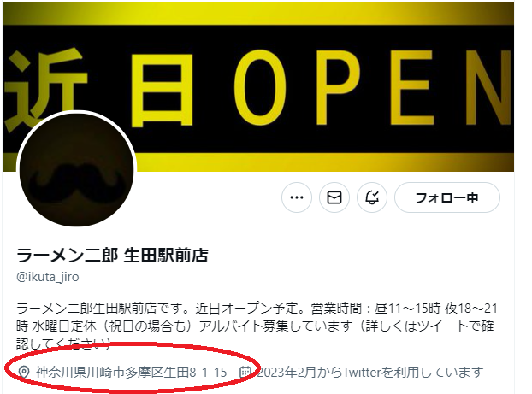Open the three-dot more options menu
532x394 pixels.
pos(297,197)
